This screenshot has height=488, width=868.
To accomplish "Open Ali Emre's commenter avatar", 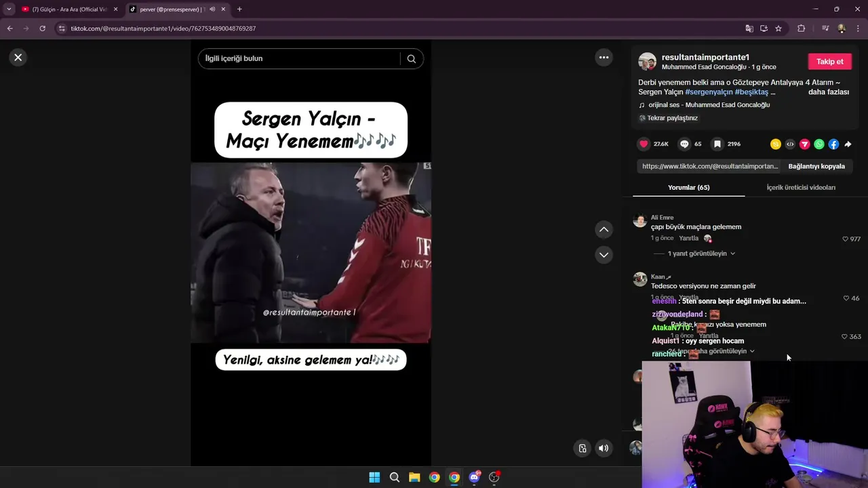I will click(639, 220).
